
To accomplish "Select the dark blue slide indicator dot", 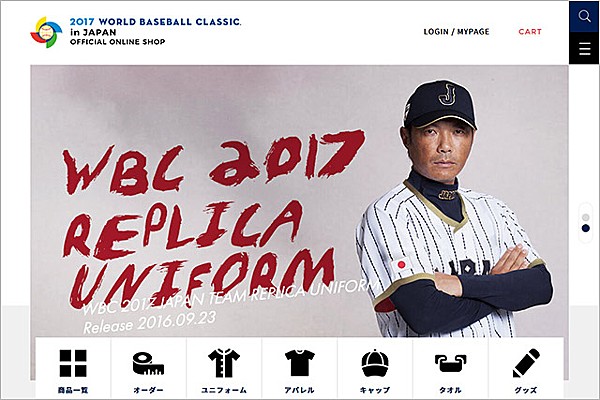I will click(x=585, y=228).
